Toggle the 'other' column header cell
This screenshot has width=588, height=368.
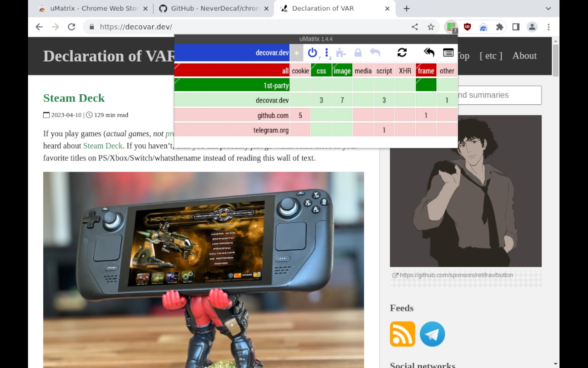(x=447, y=70)
